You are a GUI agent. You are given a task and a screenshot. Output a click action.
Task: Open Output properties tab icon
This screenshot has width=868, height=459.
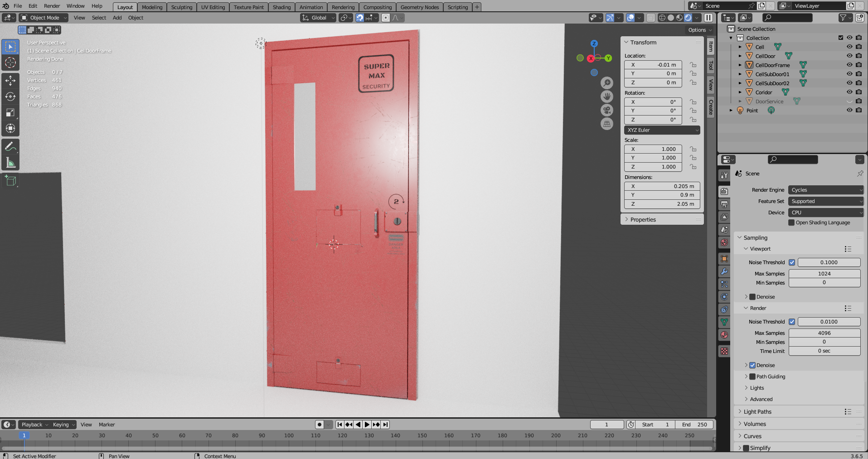(724, 204)
